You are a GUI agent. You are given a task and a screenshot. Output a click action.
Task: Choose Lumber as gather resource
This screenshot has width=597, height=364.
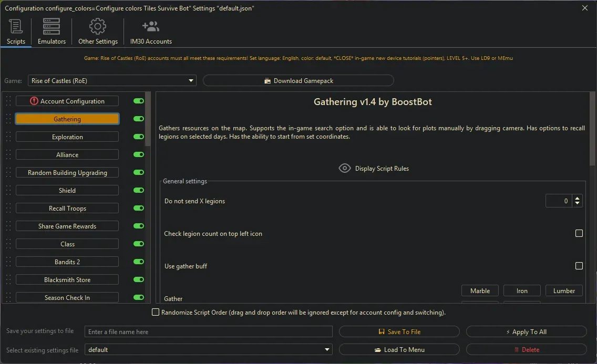tap(564, 290)
